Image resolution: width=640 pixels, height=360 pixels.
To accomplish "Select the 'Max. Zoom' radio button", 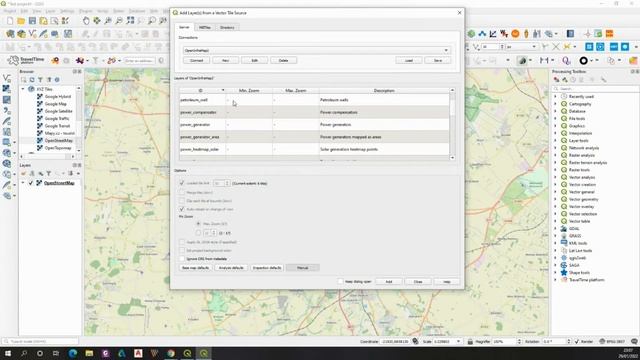I will 198,224.
